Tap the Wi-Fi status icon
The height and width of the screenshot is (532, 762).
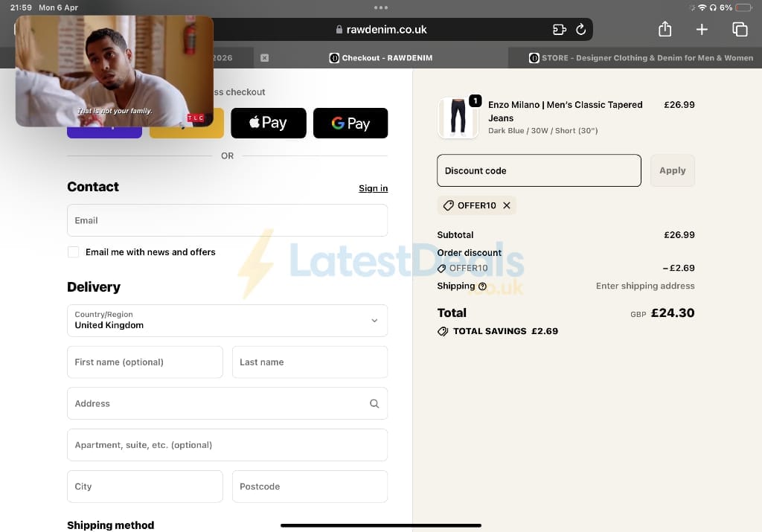[702, 7]
